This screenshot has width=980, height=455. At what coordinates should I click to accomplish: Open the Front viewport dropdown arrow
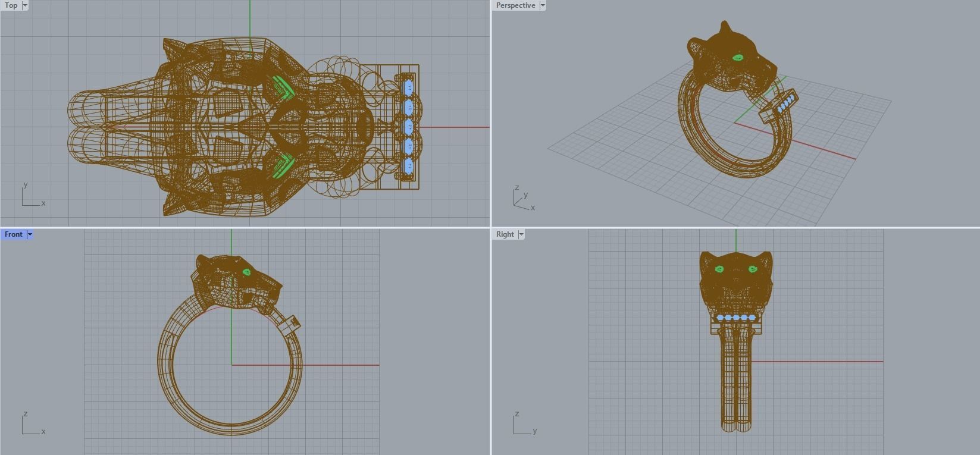tap(30, 234)
